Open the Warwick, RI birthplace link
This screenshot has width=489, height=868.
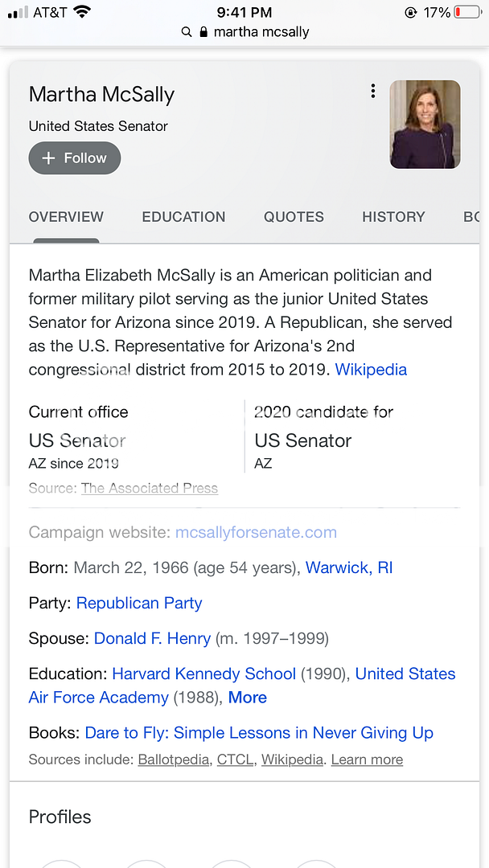349,567
